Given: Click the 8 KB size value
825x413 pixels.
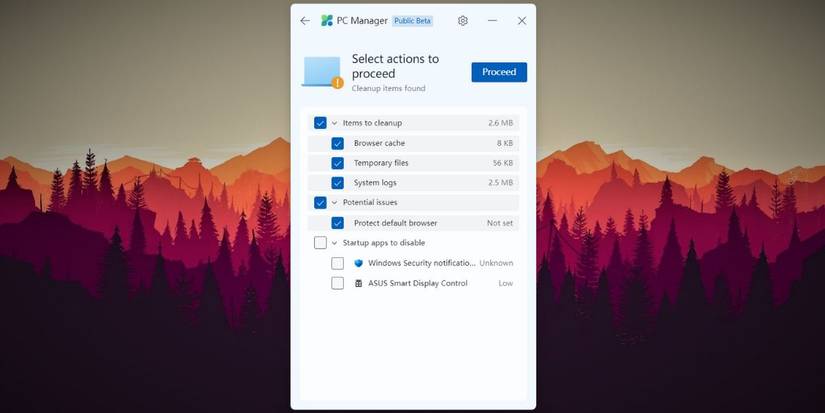Looking at the screenshot, I should 505,143.
